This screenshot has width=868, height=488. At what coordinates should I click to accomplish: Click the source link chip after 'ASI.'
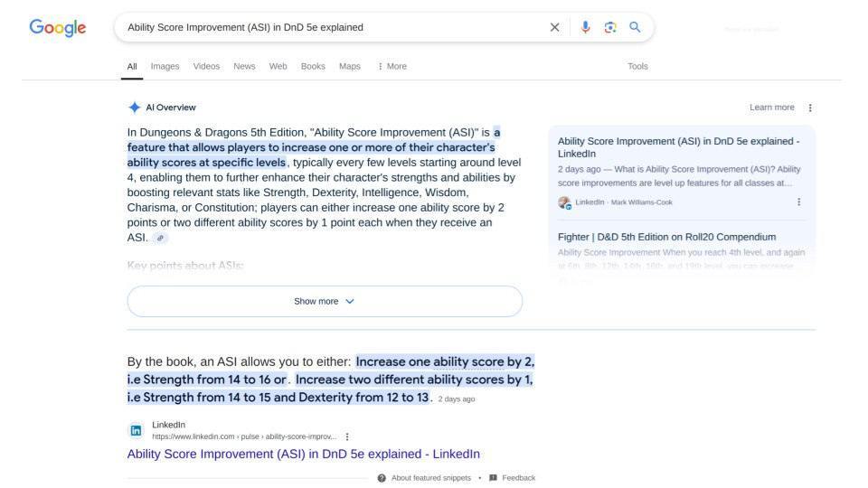pos(160,238)
